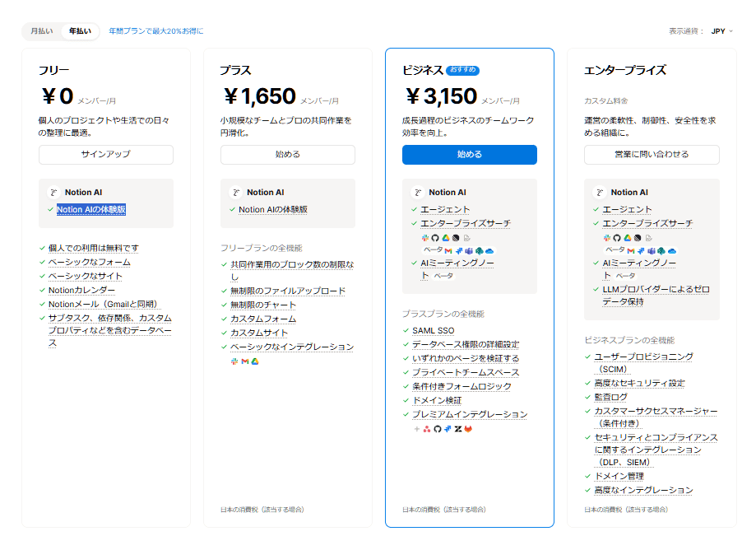Screen dimensions: 756x550
Task: Switch billing to 月払い (monthly)
Action: pos(42,31)
